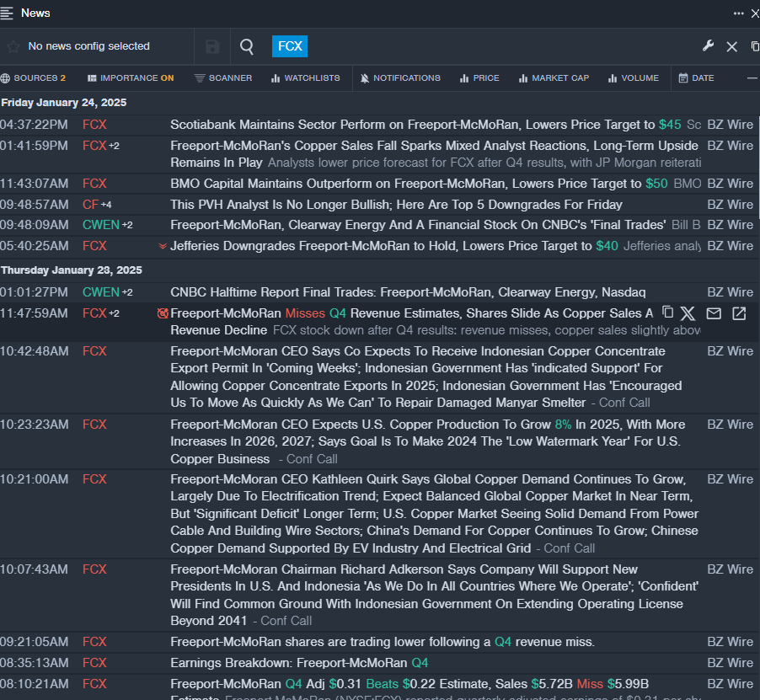
Task: Toggle the Notifications bell filter
Action: click(x=400, y=78)
